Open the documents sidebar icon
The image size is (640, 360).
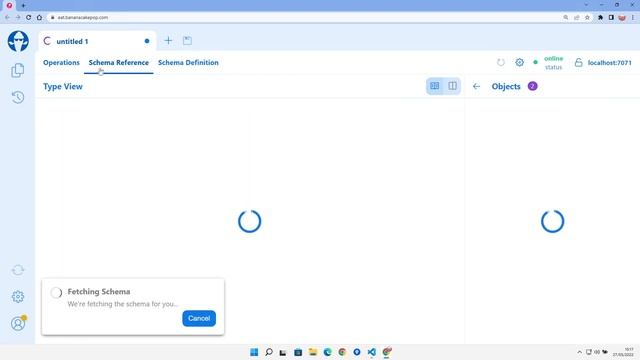click(x=18, y=70)
